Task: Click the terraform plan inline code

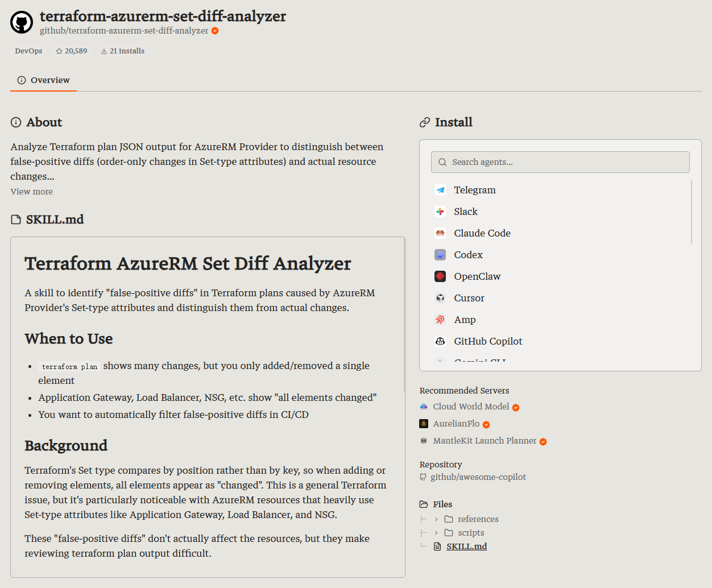Action: (69, 366)
